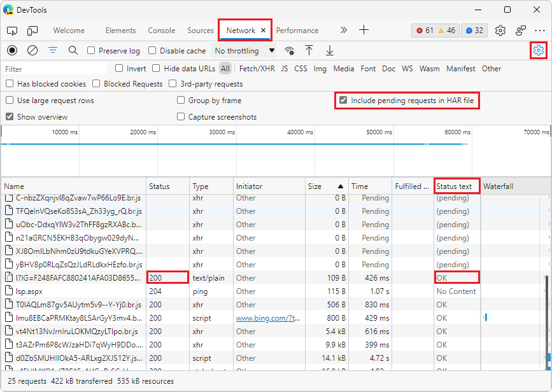Switch to the Elements tab
This screenshot has height=392, width=552.
[120, 31]
